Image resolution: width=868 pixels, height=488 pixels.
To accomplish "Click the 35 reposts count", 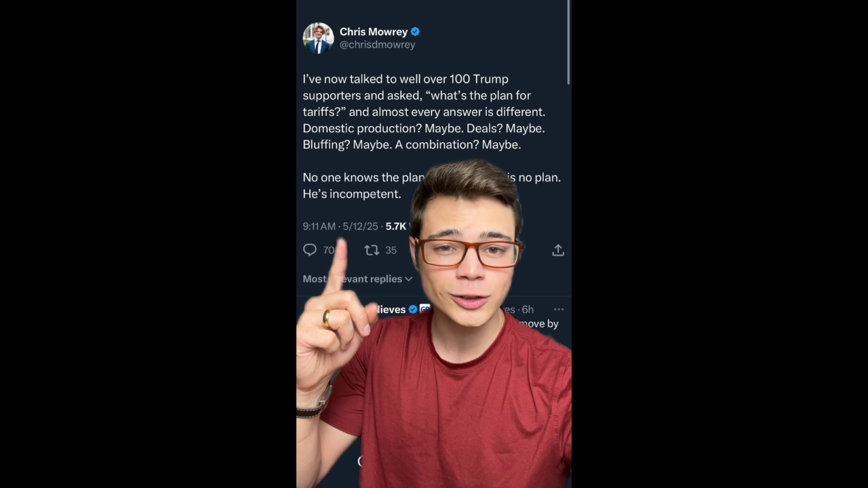I will click(391, 250).
